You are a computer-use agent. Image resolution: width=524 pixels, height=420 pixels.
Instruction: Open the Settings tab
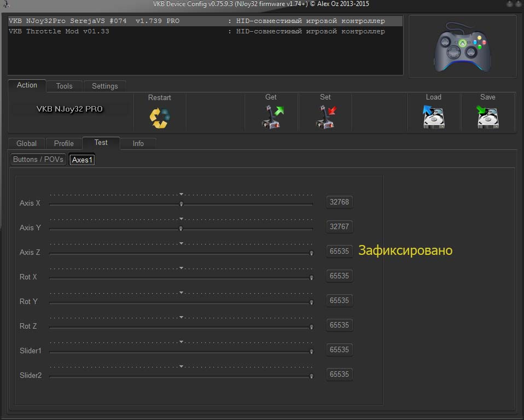coord(105,86)
